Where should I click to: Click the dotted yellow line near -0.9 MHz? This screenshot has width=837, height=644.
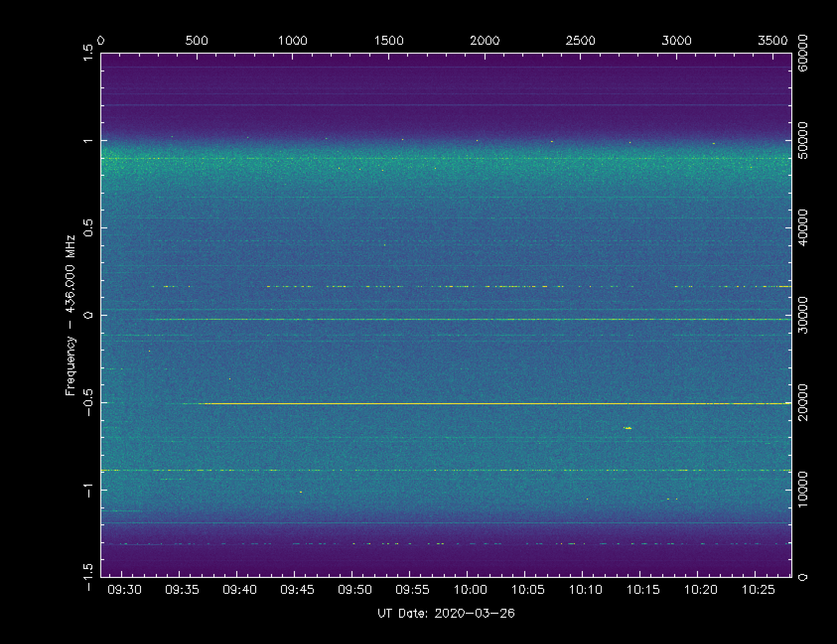point(397,470)
